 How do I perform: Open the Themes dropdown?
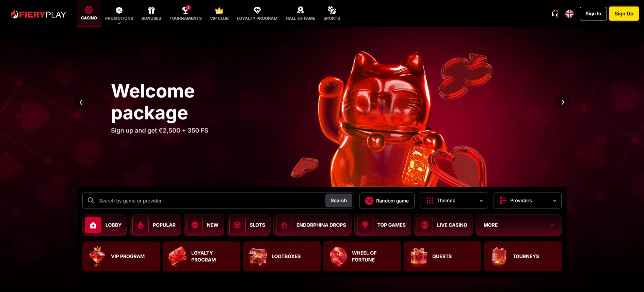(454, 201)
